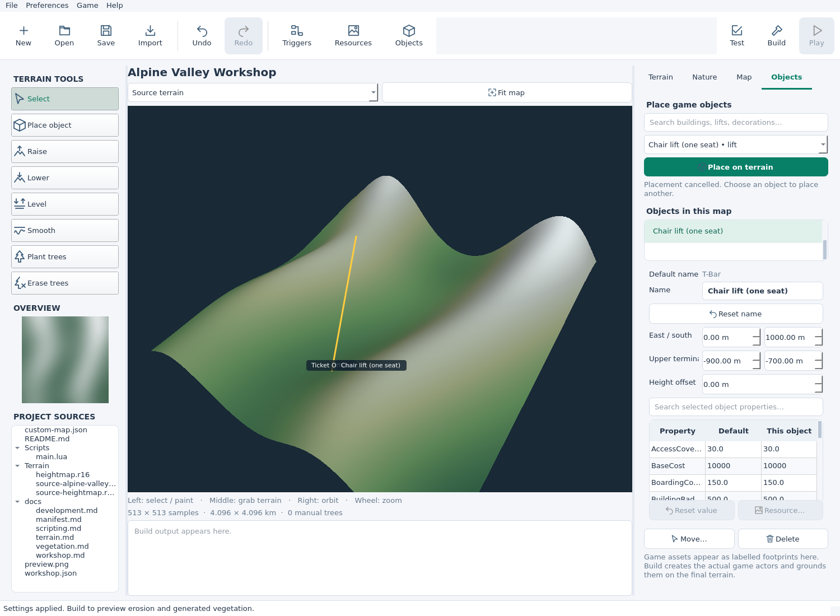Save the current map
This screenshot has height=616, width=840.
coord(106,36)
